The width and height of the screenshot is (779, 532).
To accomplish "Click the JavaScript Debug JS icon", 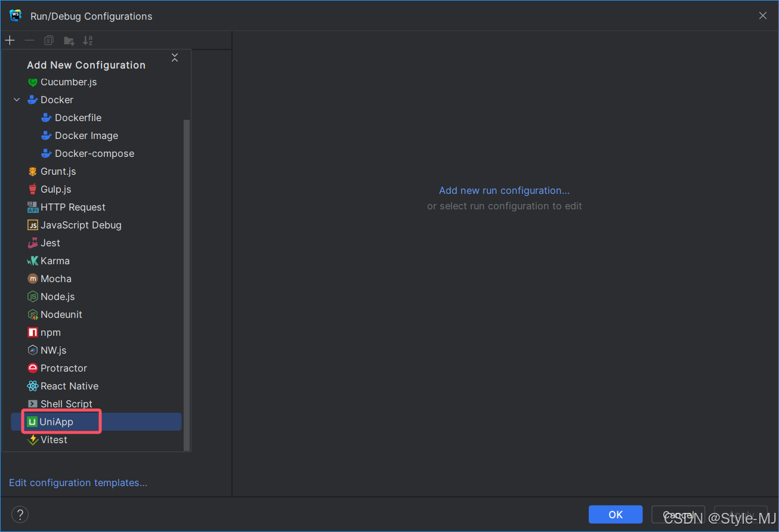I will coord(33,225).
